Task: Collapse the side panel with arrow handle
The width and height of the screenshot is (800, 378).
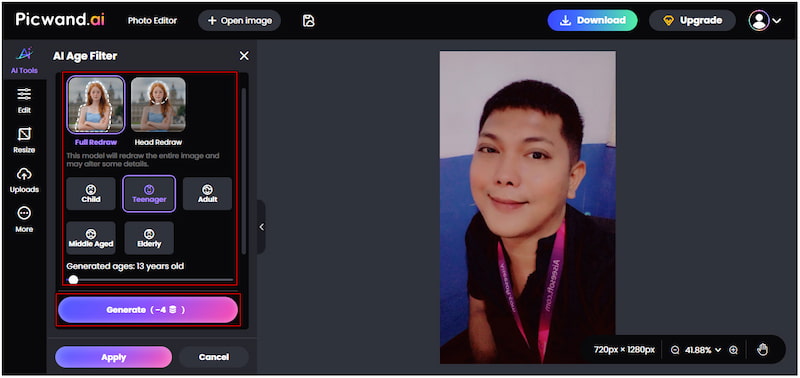Action: [261, 227]
